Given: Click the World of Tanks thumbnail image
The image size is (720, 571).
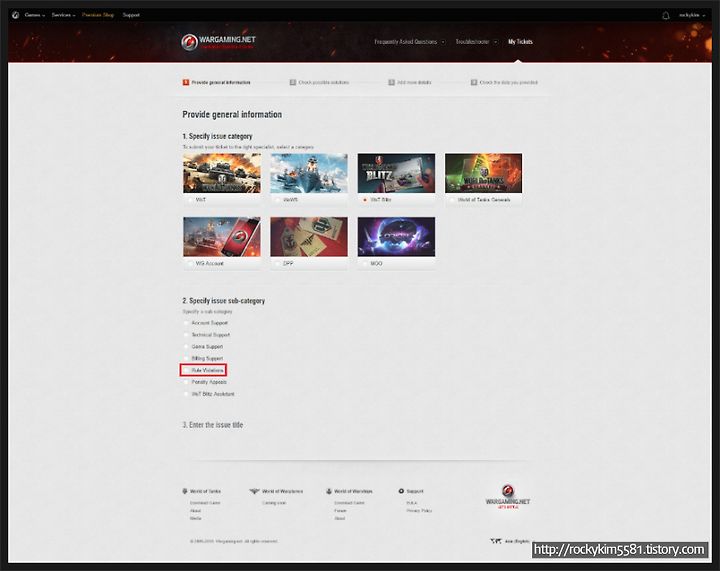Looking at the screenshot, I should (222, 173).
